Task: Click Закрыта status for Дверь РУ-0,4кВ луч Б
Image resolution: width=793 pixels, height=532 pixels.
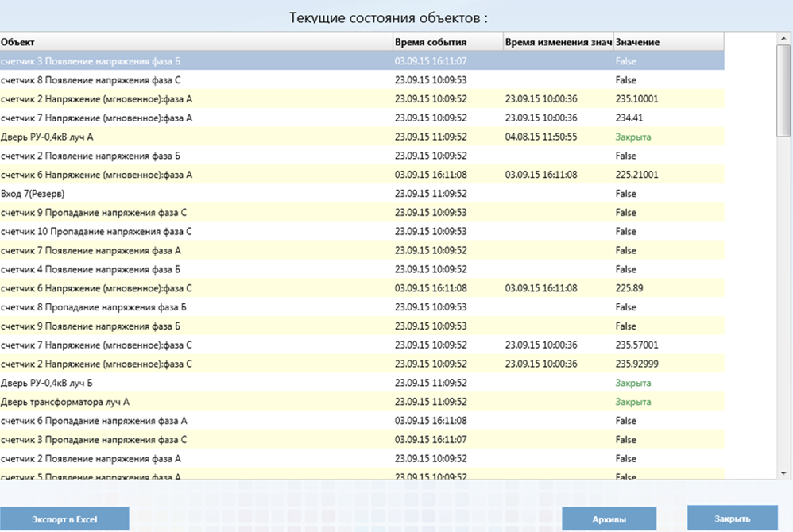Action: [x=632, y=383]
